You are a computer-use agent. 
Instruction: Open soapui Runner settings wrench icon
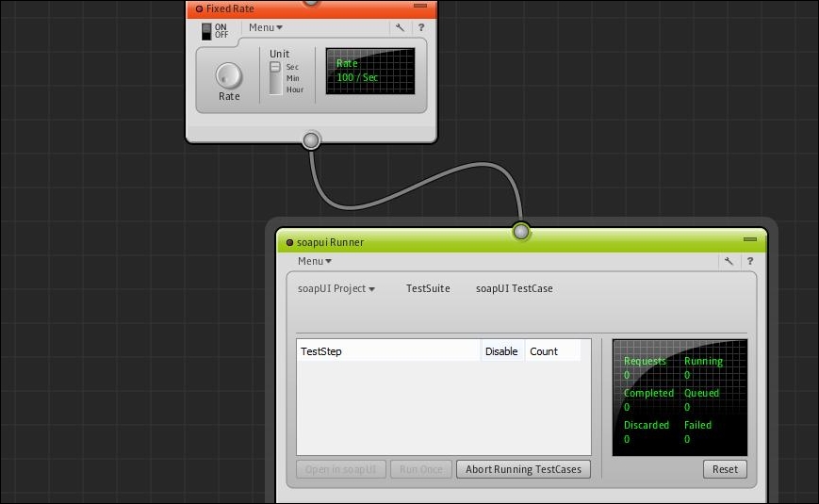(x=729, y=261)
